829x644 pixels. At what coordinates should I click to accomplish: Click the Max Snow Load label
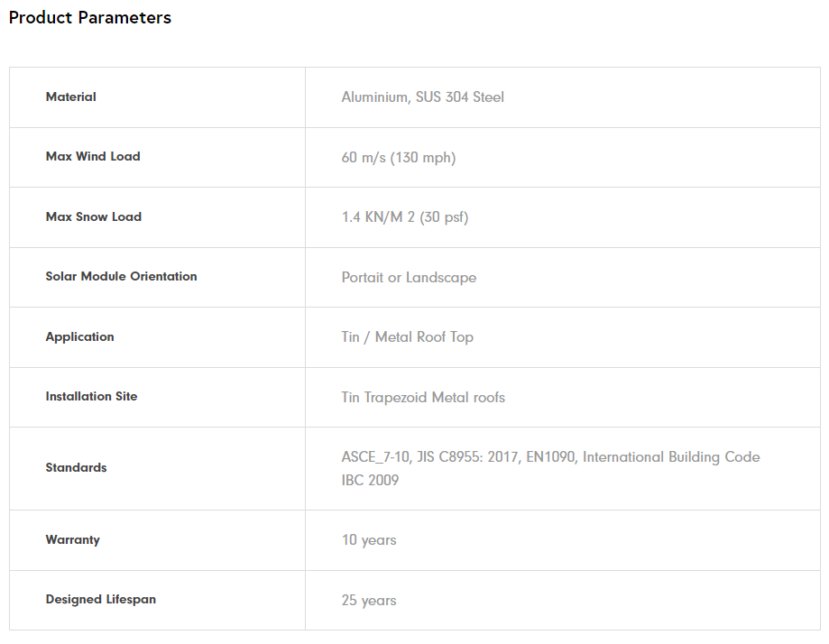coord(94,216)
